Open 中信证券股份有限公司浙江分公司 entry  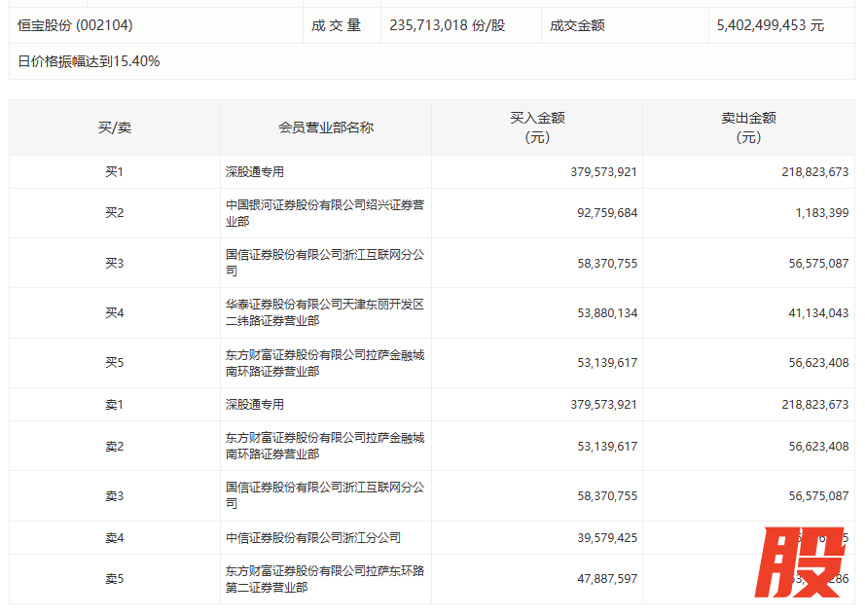click(312, 538)
